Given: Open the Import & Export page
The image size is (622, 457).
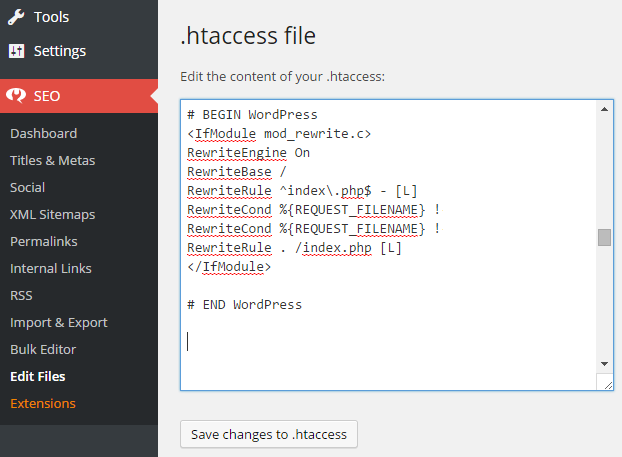Looking at the screenshot, I should click(59, 322).
